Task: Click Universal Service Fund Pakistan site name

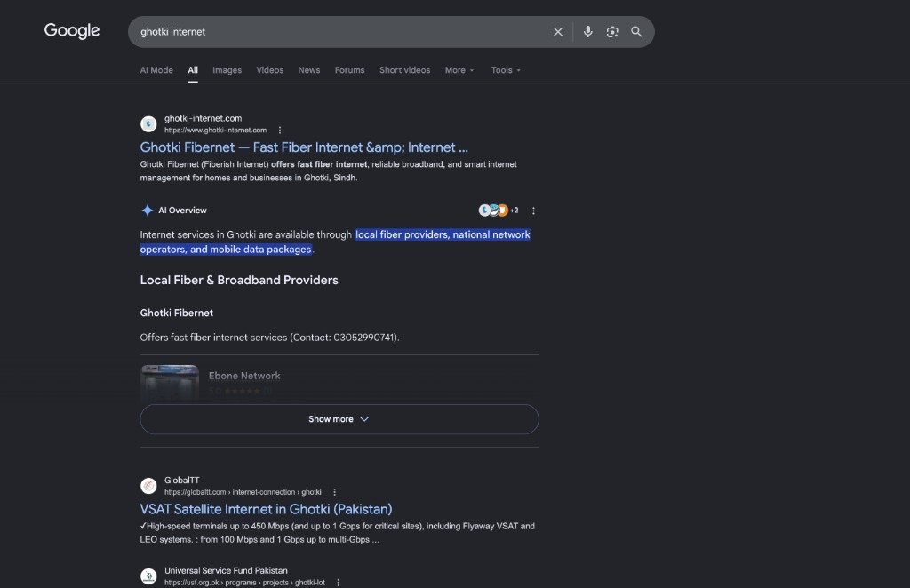Action: click(226, 570)
